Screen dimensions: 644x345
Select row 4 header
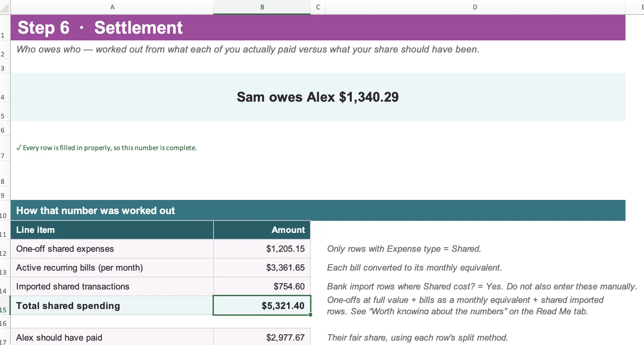[5, 87]
